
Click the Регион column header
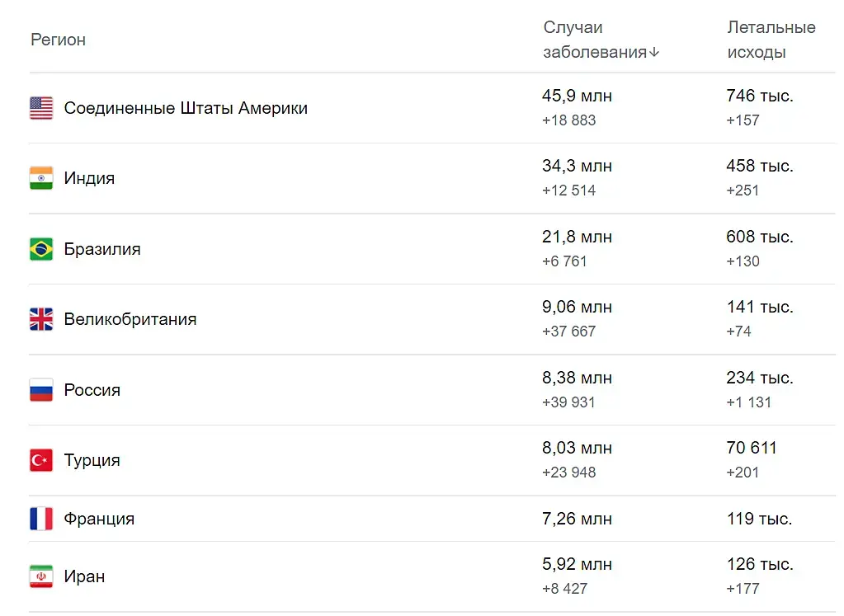tap(58, 40)
